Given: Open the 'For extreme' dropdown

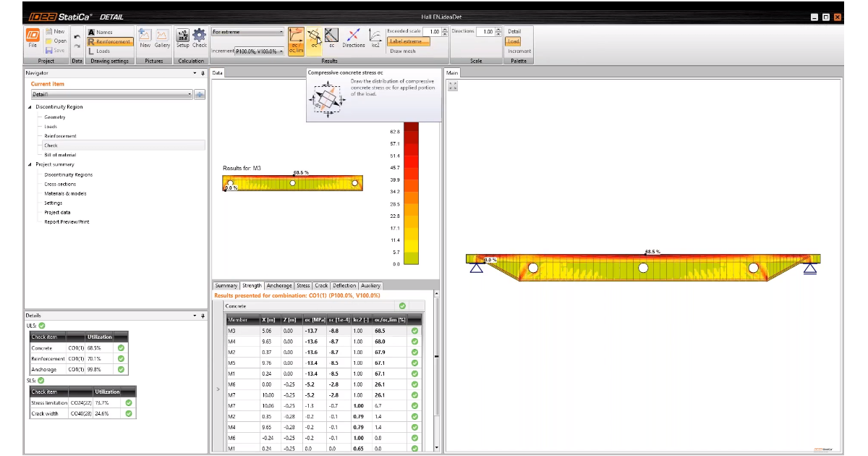Looking at the screenshot, I should pos(248,32).
